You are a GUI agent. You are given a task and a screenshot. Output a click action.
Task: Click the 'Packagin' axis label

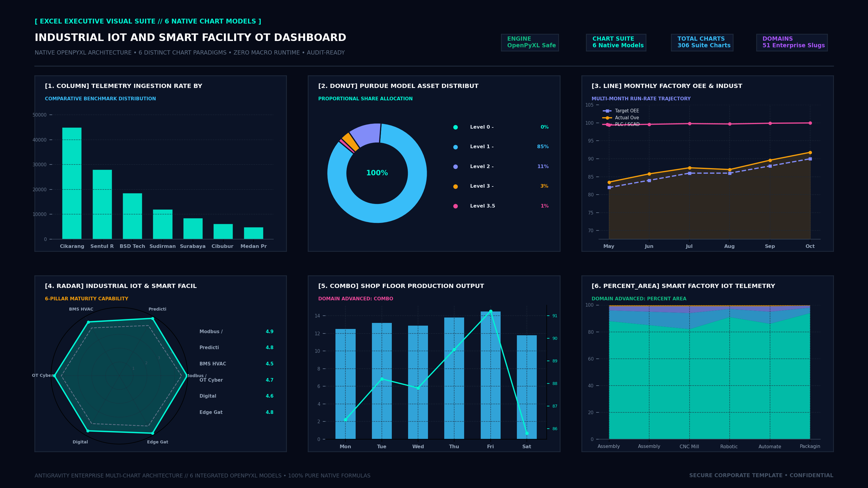[810, 446]
